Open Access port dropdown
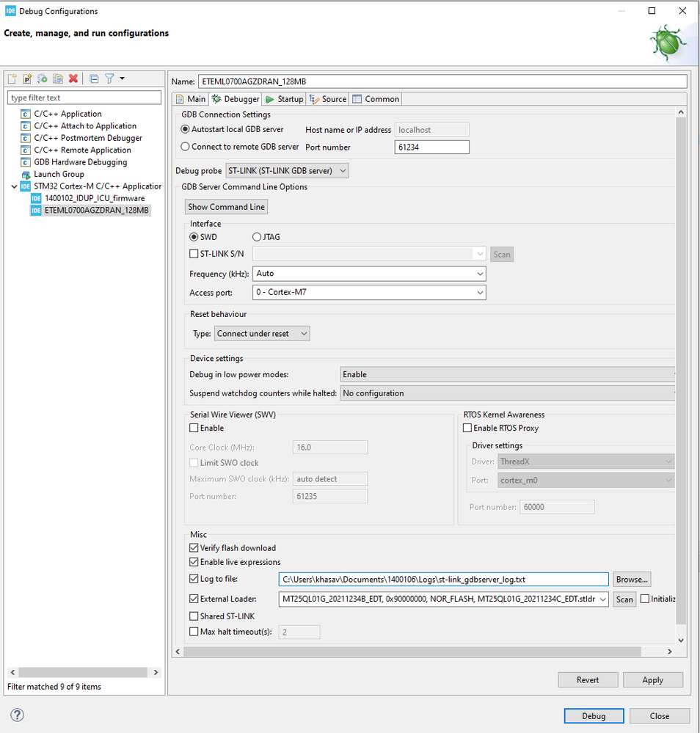 [369, 293]
